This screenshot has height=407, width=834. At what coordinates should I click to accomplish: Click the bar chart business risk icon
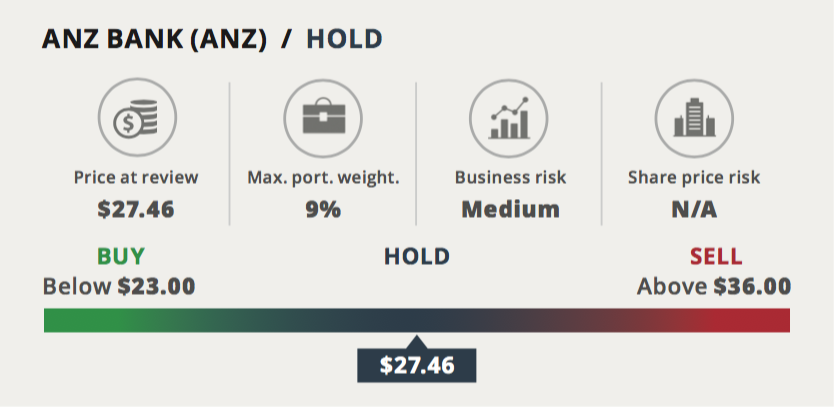click(508, 118)
